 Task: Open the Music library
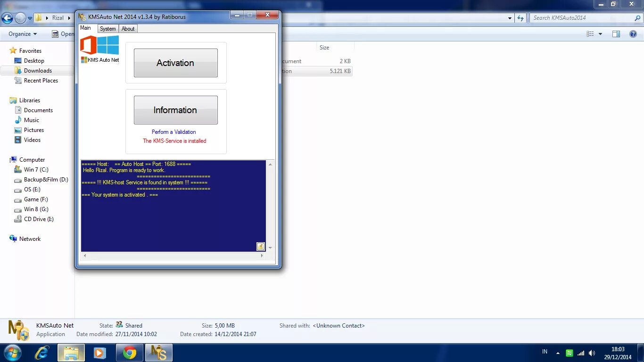pyautogui.click(x=32, y=120)
